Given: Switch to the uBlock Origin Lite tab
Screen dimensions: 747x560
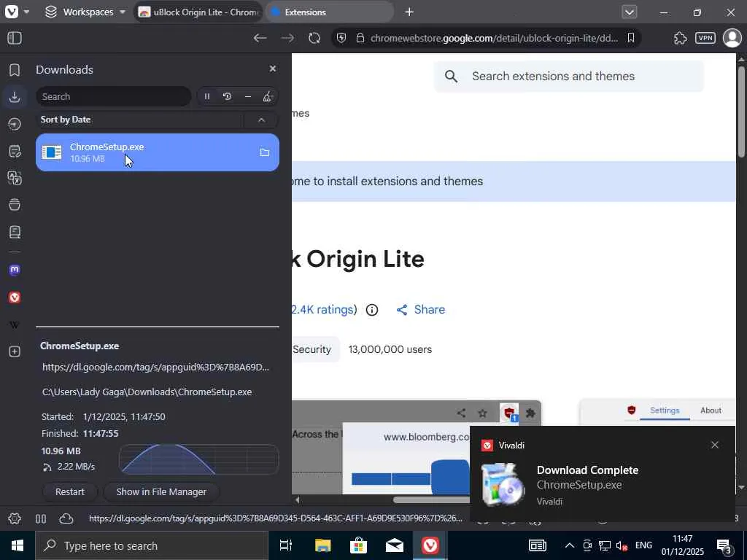Looking at the screenshot, I should [198, 12].
